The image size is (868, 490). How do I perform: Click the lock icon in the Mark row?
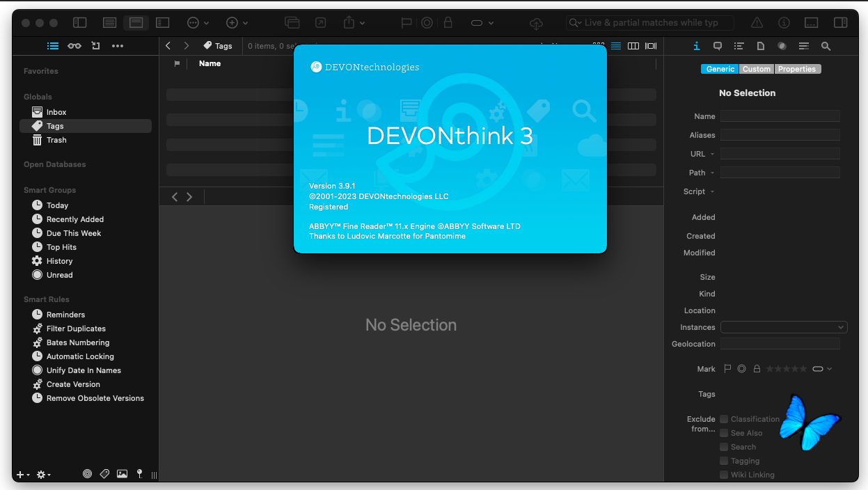[x=757, y=369]
